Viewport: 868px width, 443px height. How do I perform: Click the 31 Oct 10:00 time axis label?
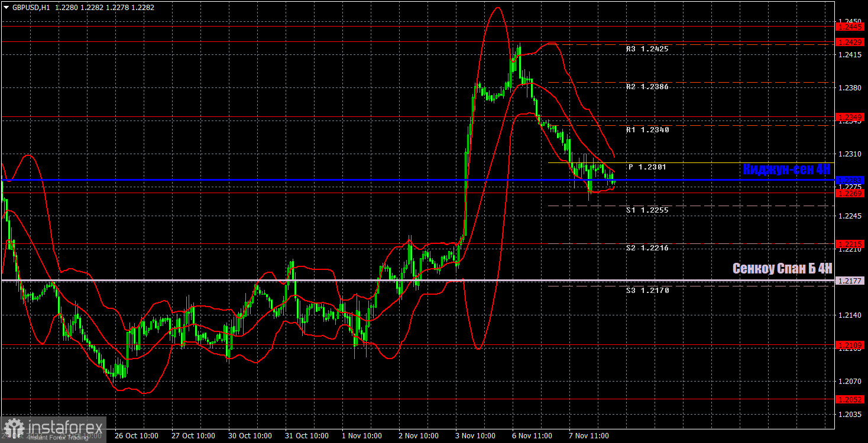307,436
